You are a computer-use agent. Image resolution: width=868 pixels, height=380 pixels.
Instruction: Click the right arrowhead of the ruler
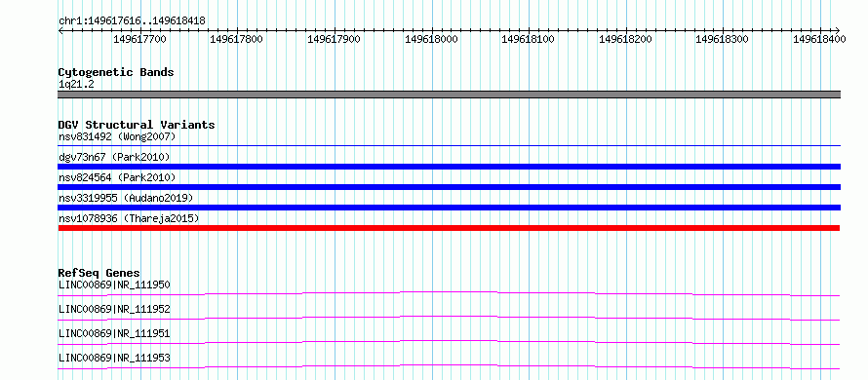[838, 30]
